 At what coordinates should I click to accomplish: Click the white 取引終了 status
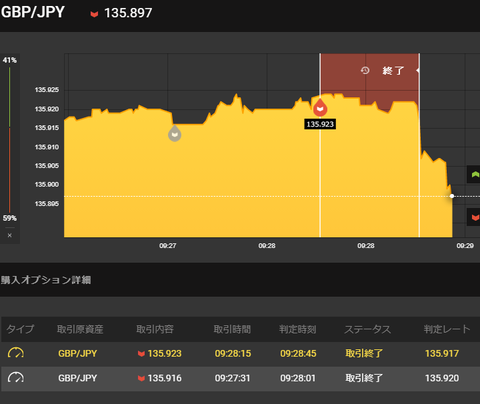point(364,378)
